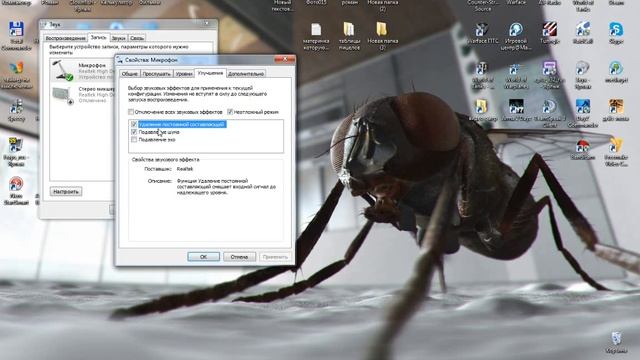Viewport: 640px width, 360px height.
Task: Enable the 'Подавление эхо' effect
Action: click(134, 140)
